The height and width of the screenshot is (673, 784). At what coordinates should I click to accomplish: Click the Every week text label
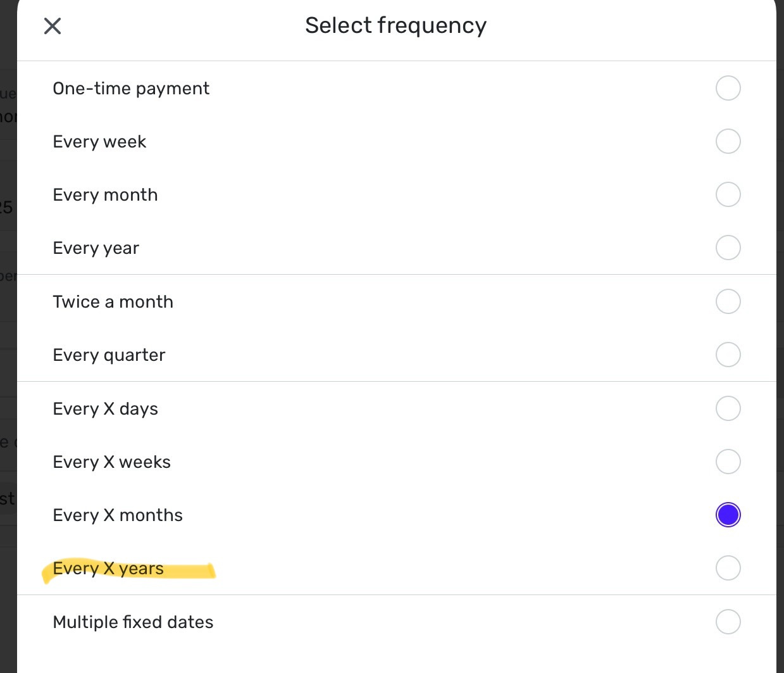click(99, 142)
